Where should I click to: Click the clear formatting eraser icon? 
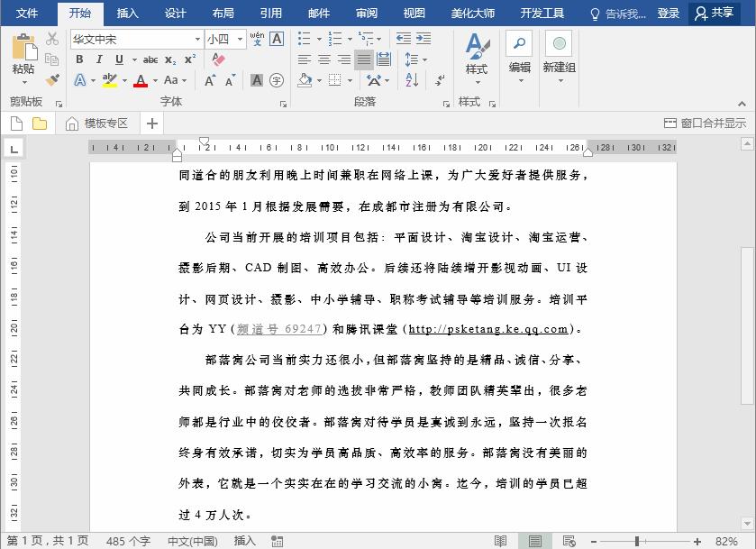(x=216, y=59)
